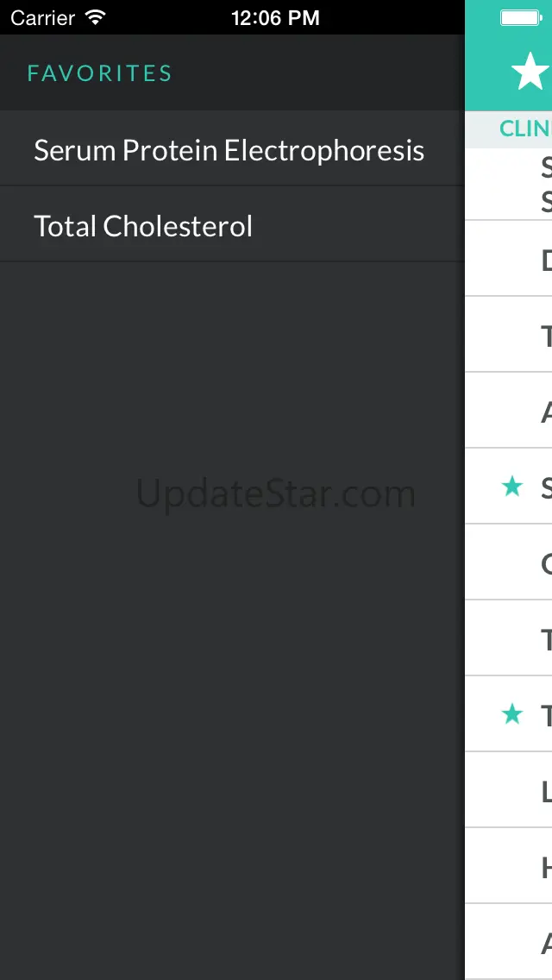Open Total Cholesterol favorite
Screen dimensions: 552x980
(x=143, y=227)
